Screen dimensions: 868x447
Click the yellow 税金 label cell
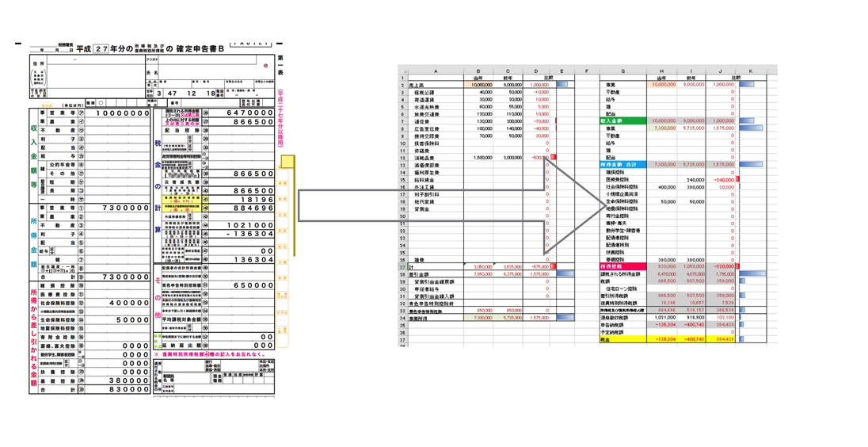623,339
